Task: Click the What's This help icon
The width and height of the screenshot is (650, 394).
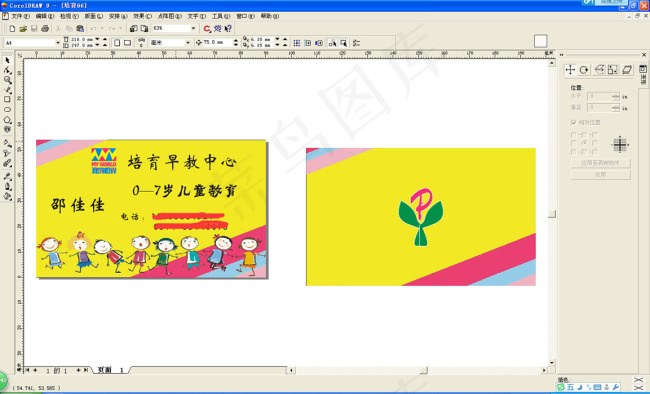Action: click(228, 29)
